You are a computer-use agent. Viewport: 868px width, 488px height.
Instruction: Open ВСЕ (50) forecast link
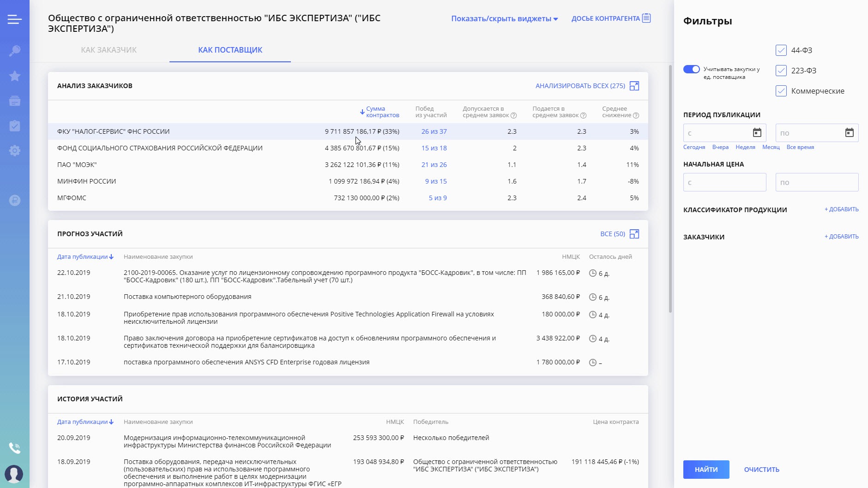[x=613, y=234]
